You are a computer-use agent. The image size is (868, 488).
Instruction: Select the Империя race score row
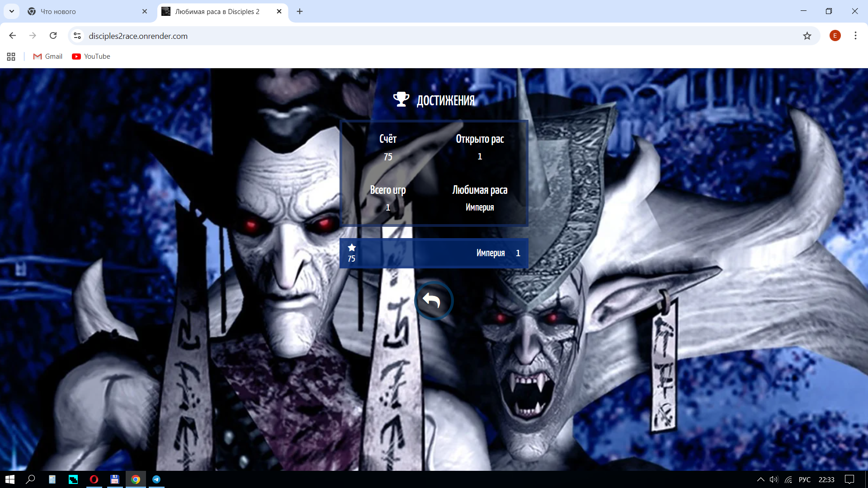pos(434,253)
